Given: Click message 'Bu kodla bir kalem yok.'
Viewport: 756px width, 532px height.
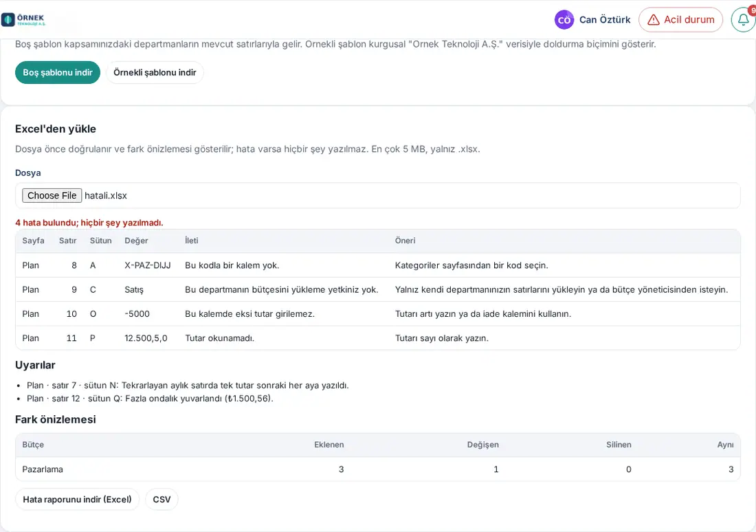Looking at the screenshot, I should pyautogui.click(x=232, y=265).
